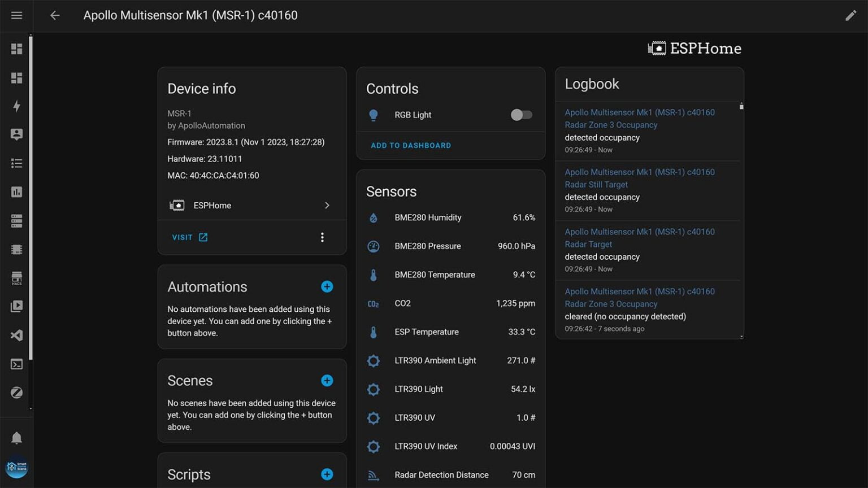The image size is (868, 488).
Task: Open the history chart sidebar item
Action: point(16,192)
